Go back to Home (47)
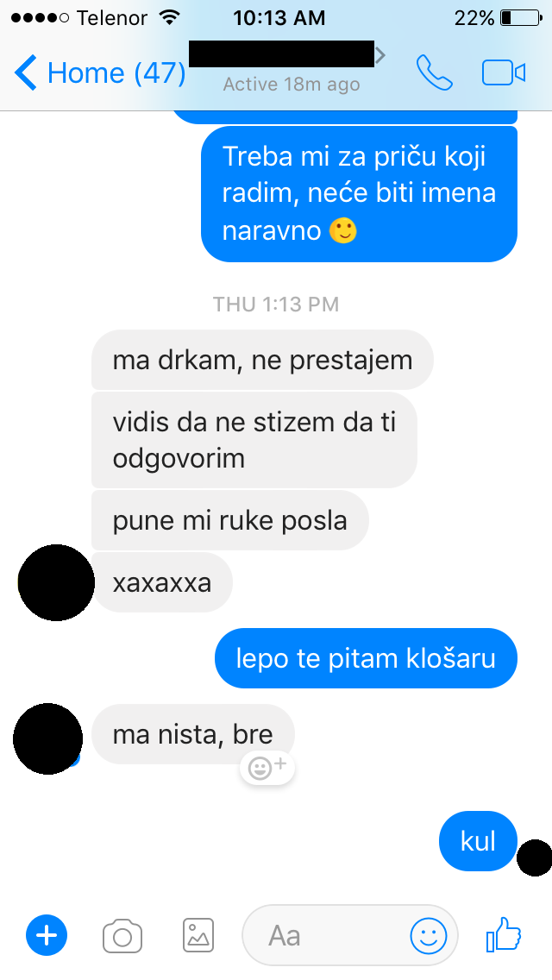This screenshot has height=980, width=552. pos(100,72)
